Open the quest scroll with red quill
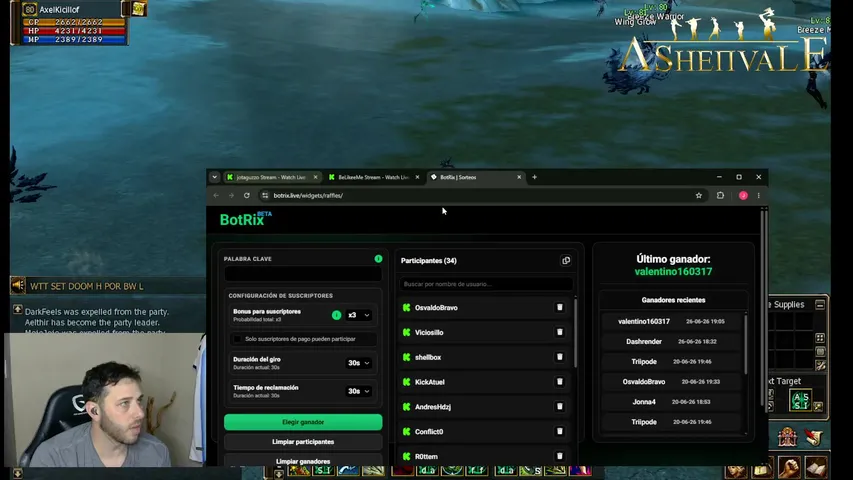Viewport: 853px width, 480px height. [x=814, y=437]
